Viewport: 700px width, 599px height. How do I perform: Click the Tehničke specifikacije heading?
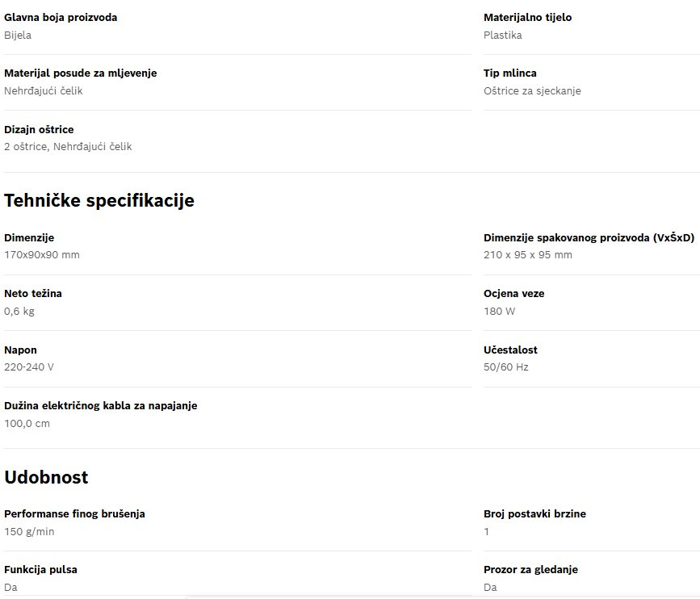click(x=99, y=200)
